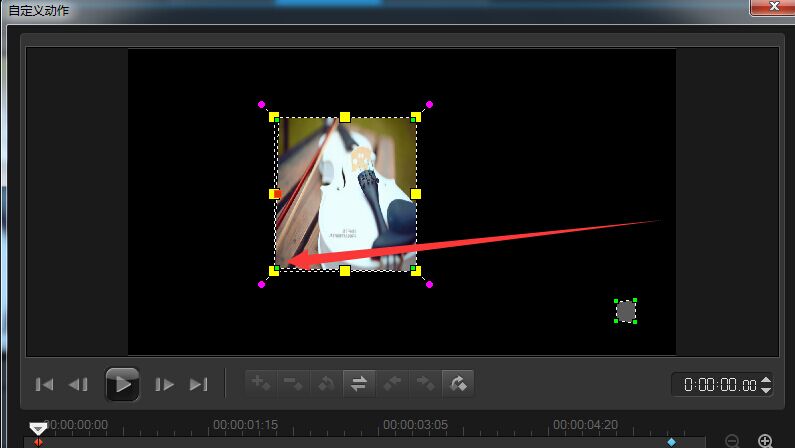The image size is (795, 448).
Task: Play the custom motion preview
Action: coord(122,384)
